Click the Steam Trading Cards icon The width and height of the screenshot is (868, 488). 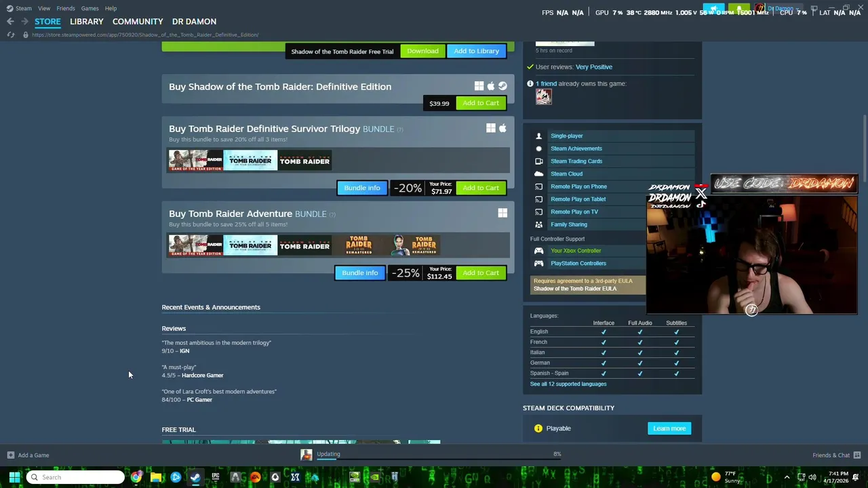click(x=539, y=161)
